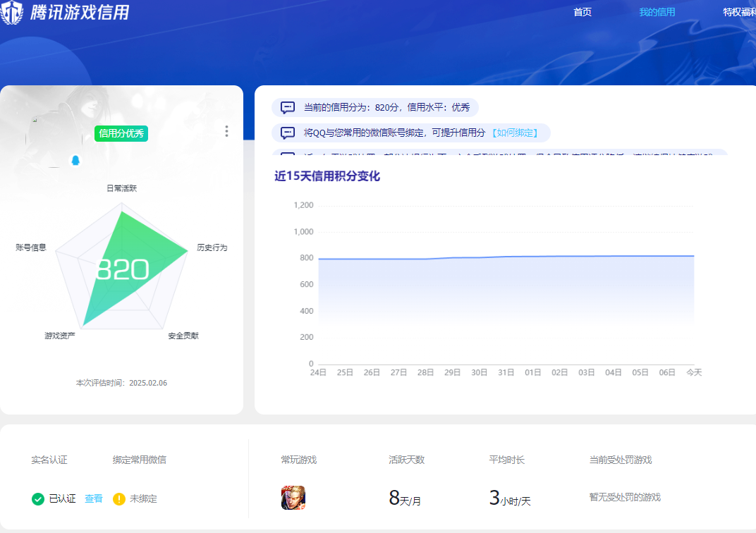Click the 当前的信用分为 message bubble
Screen dimensions: 756x533
click(375, 107)
